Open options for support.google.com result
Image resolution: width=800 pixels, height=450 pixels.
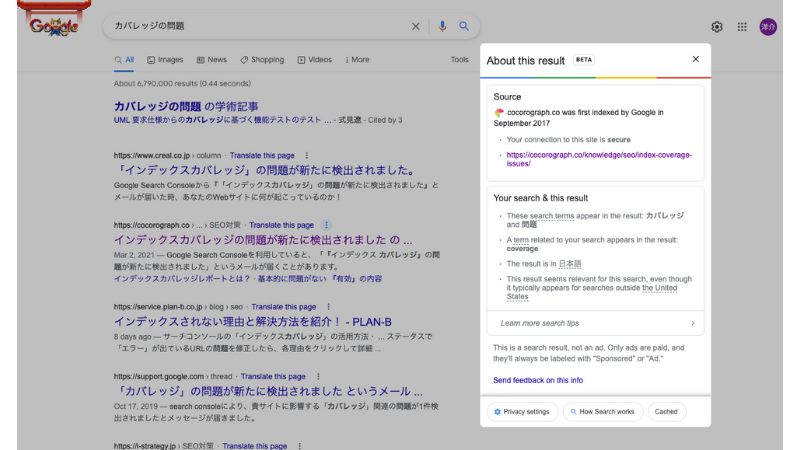pyautogui.click(x=318, y=377)
